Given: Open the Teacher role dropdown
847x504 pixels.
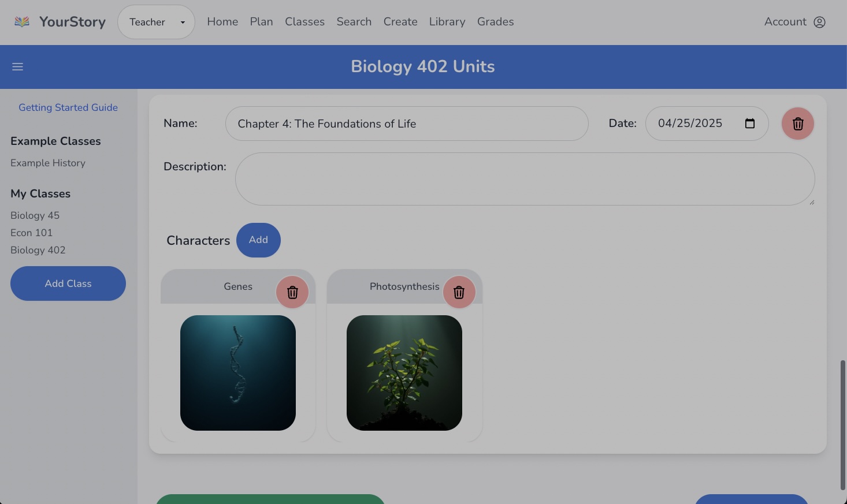Looking at the screenshot, I should pos(156,22).
